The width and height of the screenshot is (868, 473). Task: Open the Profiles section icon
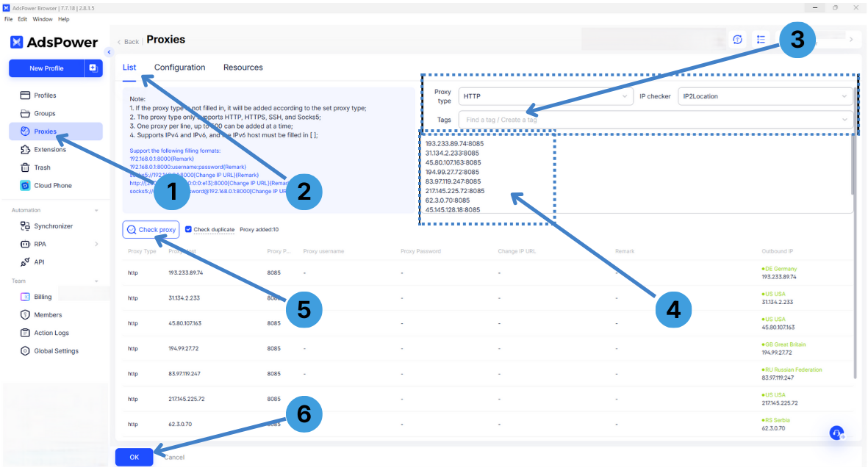tap(25, 95)
